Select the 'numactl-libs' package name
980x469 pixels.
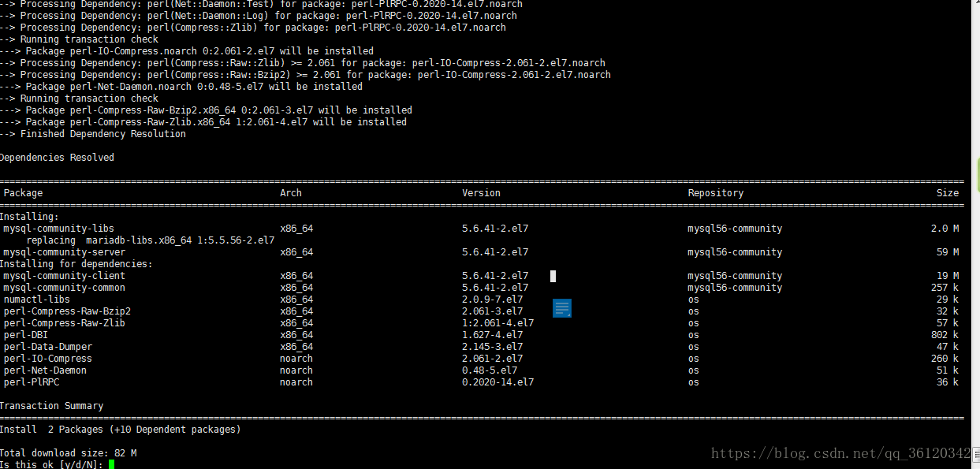(37, 300)
